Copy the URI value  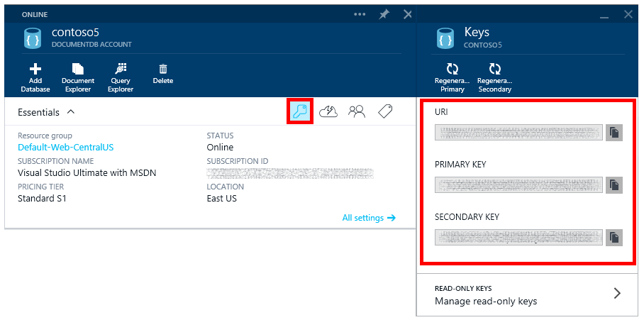point(614,132)
